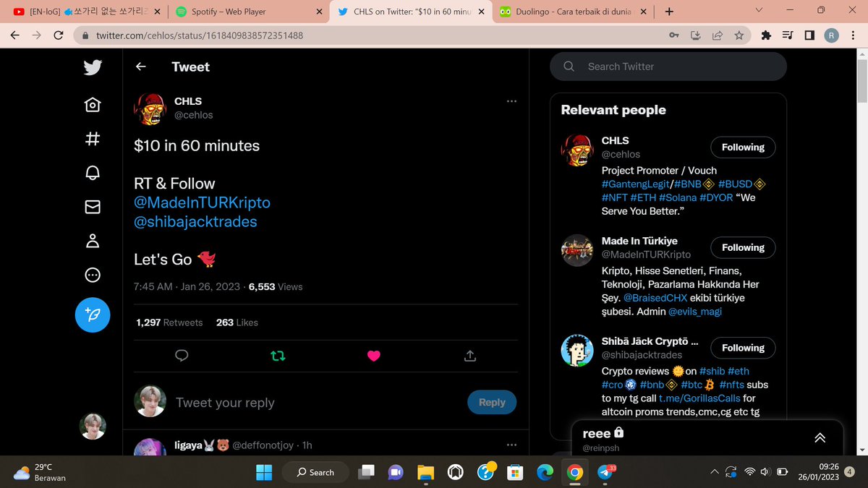Image resolution: width=868 pixels, height=488 pixels.
Task: View the 263 Likes list
Action: tap(237, 322)
